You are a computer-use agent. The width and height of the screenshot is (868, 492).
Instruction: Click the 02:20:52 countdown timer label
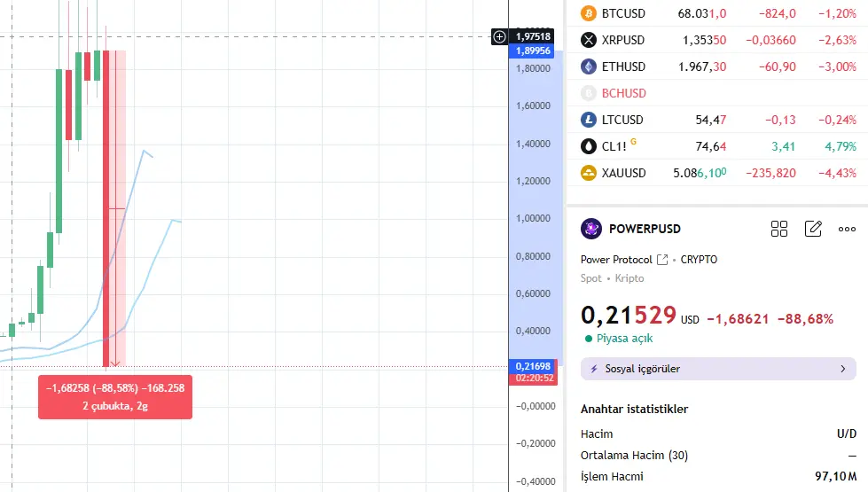click(x=533, y=379)
